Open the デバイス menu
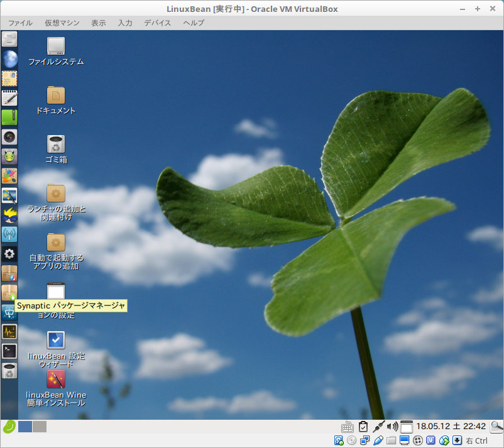The image size is (504, 448). (x=158, y=23)
